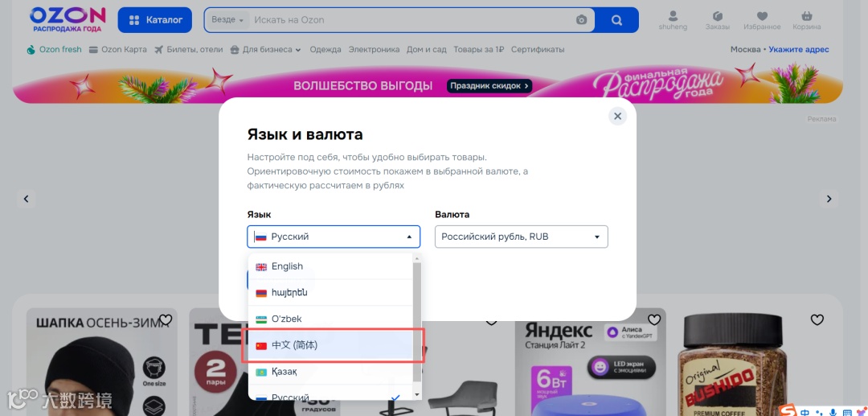This screenshot has width=868, height=416.
Task: Open Ozon Карта link
Action: pos(118,49)
